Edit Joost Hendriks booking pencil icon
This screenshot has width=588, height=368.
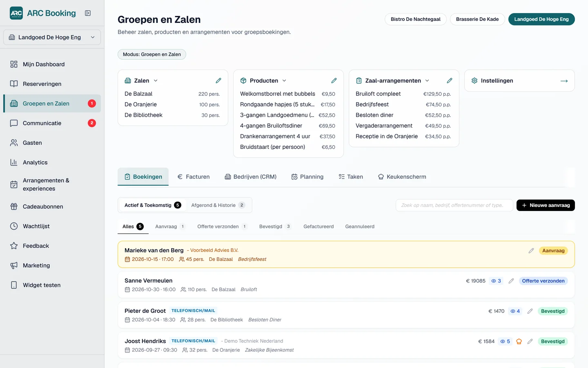(x=530, y=341)
